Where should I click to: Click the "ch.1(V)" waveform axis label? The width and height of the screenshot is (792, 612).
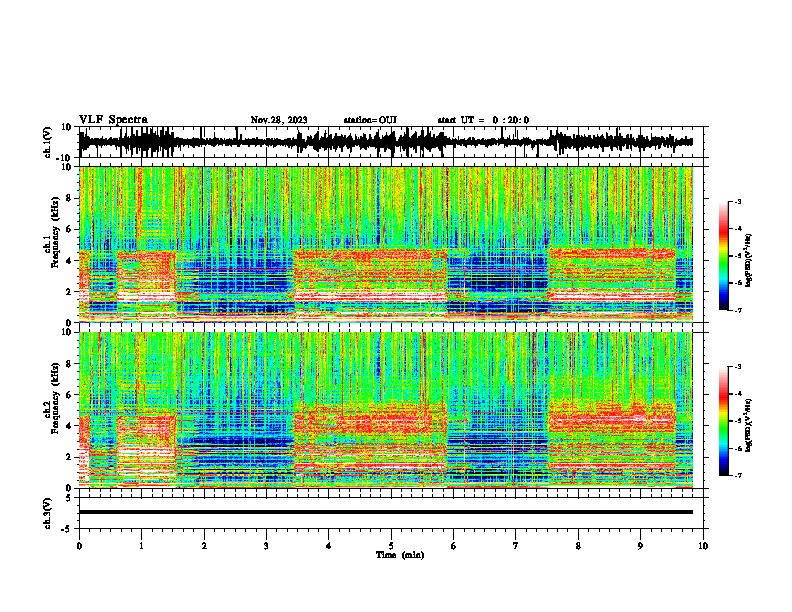click(x=48, y=142)
